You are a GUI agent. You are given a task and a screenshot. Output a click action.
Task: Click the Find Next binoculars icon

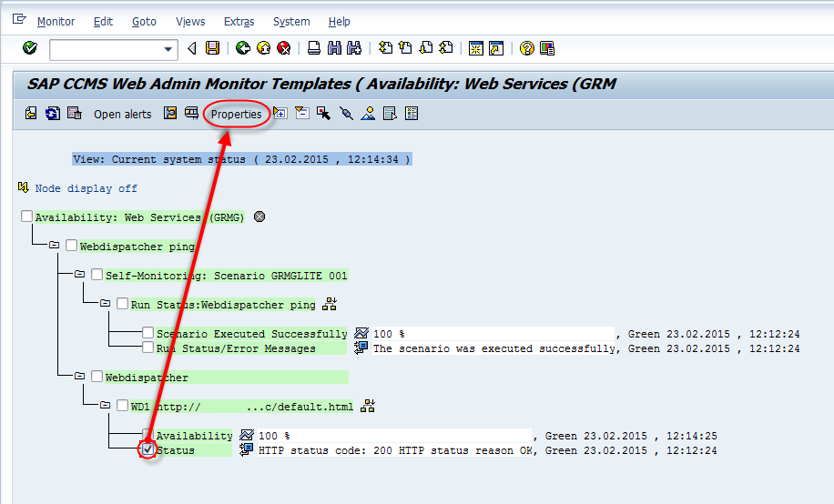coord(354,48)
